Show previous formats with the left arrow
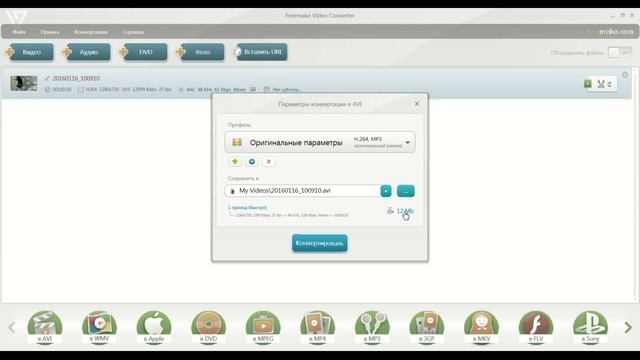This screenshot has width=640, height=360. 12,327
